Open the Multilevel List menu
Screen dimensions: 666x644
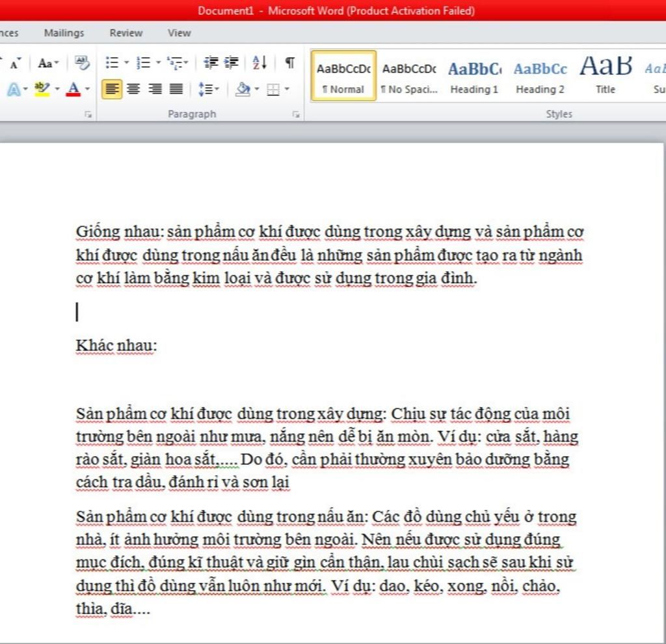coord(178,63)
